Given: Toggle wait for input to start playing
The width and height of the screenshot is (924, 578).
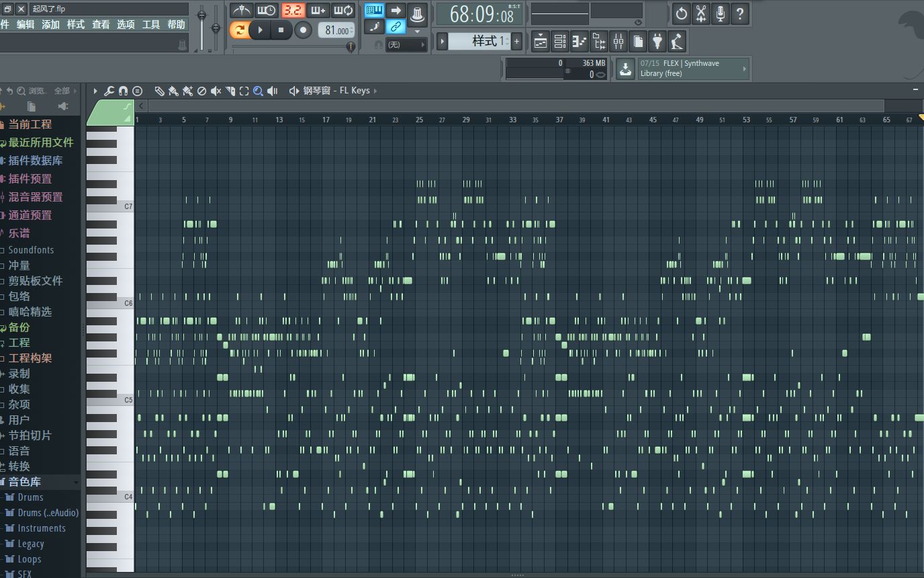Looking at the screenshot, I should [267, 11].
